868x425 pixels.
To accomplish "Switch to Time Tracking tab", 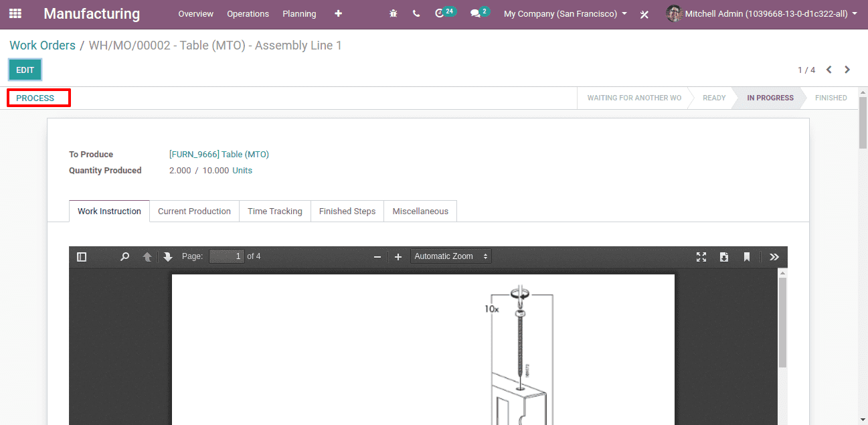I will coord(275,211).
